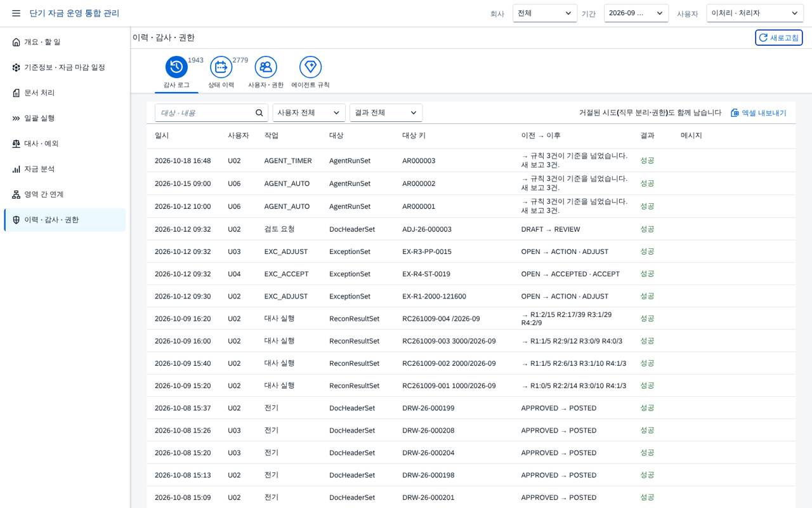Click the 단기 자금 운영 통합 관리 title
The height and width of the screenshot is (508, 812).
tap(74, 13)
